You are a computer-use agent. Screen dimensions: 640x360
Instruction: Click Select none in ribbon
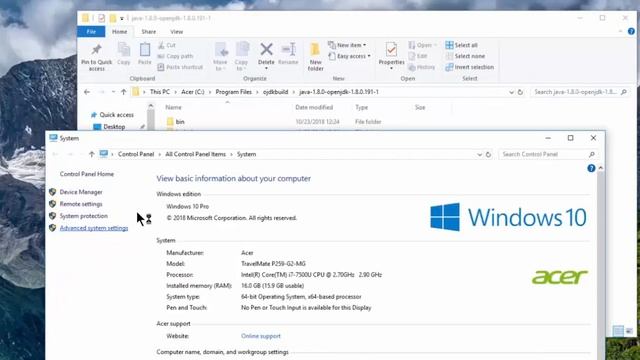(x=465, y=56)
